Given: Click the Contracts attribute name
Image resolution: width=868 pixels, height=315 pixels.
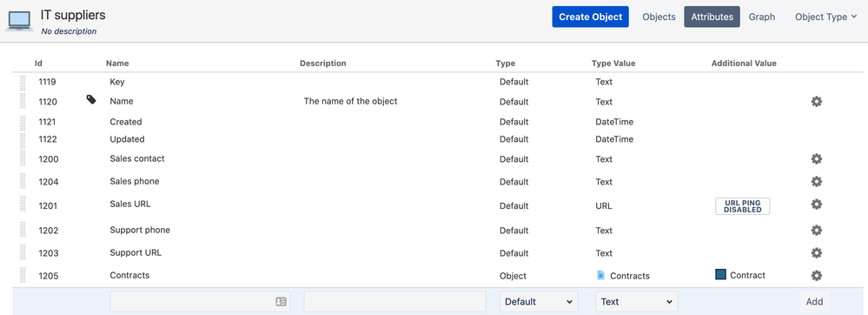Looking at the screenshot, I should (x=129, y=275).
